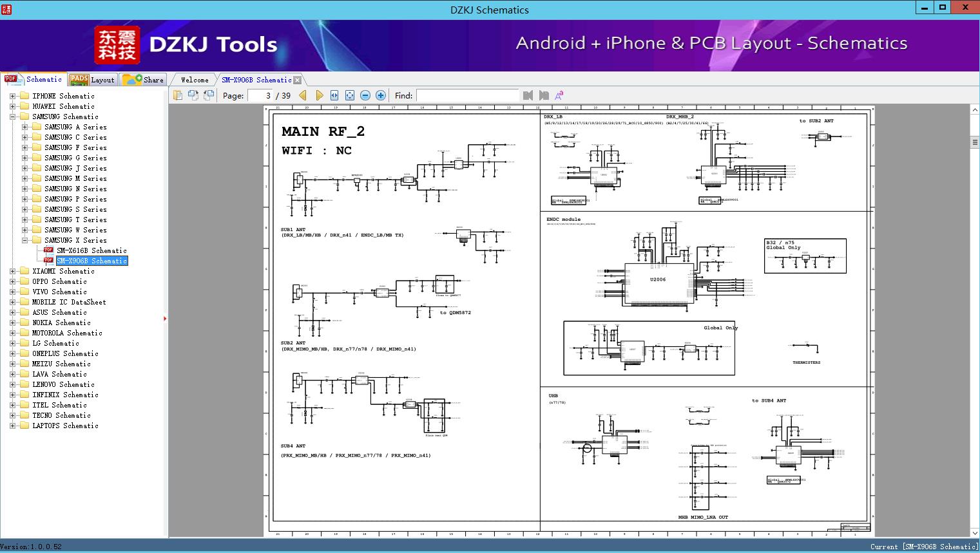This screenshot has height=553, width=980.
Task: Select ASUS Schematic folder
Action: coord(59,312)
